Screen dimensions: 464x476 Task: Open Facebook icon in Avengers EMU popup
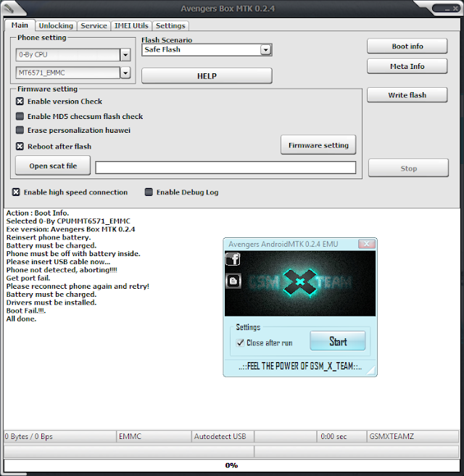coord(233,259)
